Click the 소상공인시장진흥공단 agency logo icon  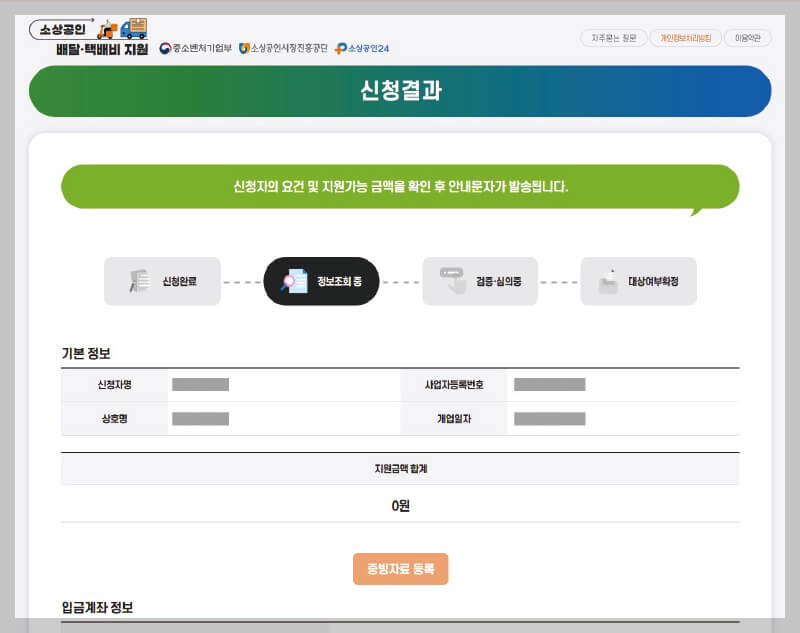coord(244,45)
